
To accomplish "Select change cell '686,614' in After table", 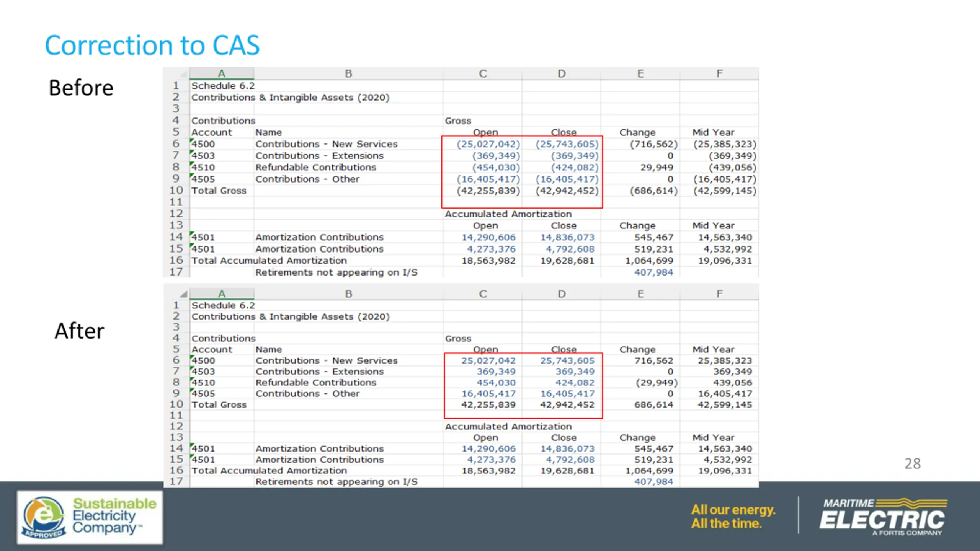I will pos(653,405).
